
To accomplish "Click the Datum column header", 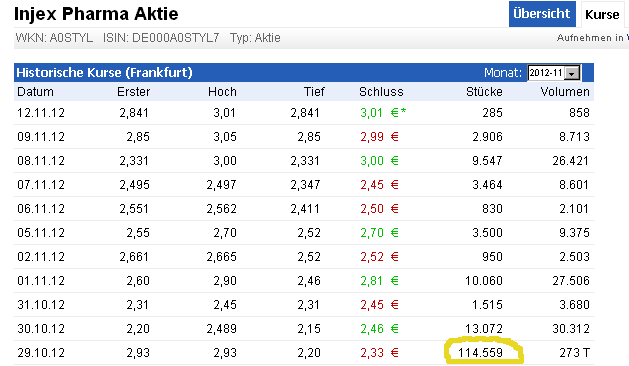I will click(35, 92).
